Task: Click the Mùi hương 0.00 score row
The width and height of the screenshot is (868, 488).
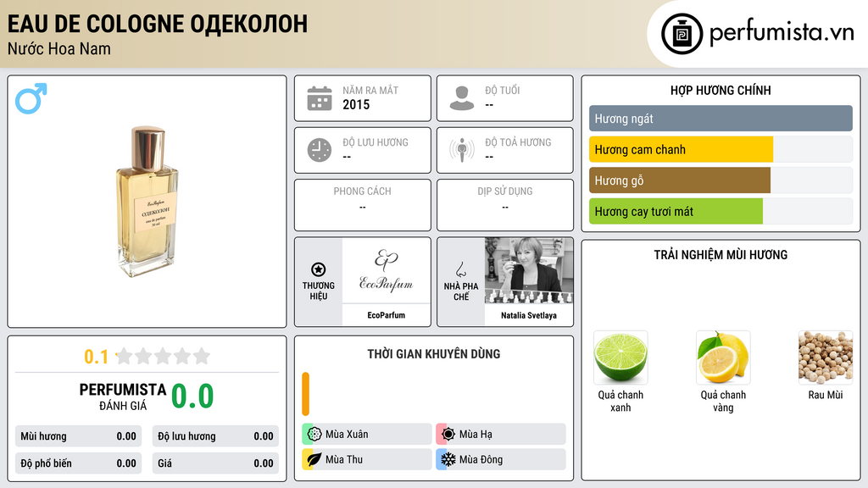Action: (x=78, y=436)
